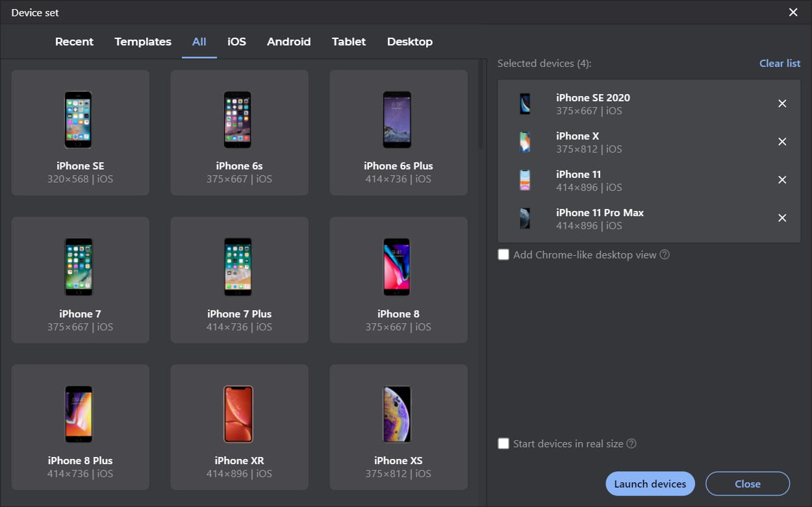Image resolution: width=812 pixels, height=507 pixels.
Task: Click the iPhone 7 Plus name label
Action: (240, 314)
